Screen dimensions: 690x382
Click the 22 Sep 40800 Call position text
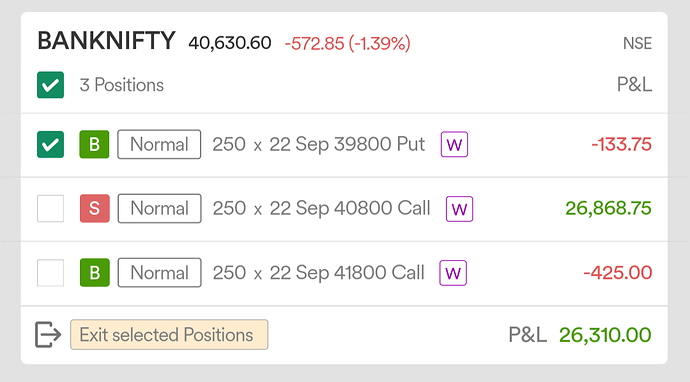click(350, 208)
